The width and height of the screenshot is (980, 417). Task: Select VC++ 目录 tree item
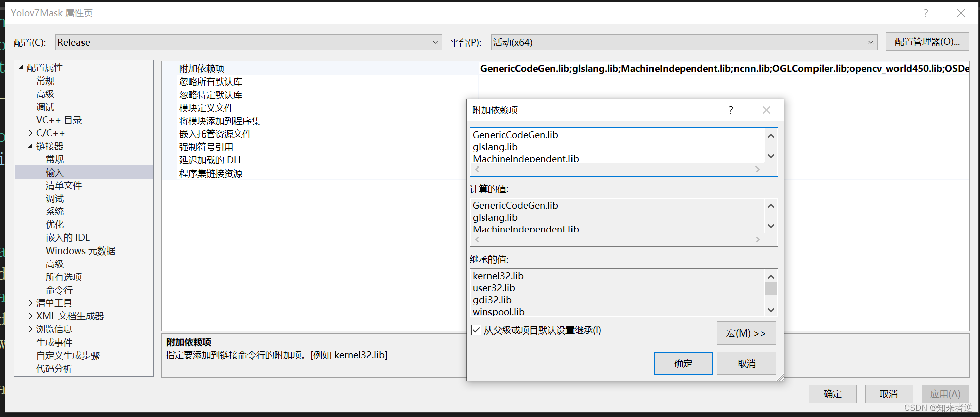[x=59, y=120]
